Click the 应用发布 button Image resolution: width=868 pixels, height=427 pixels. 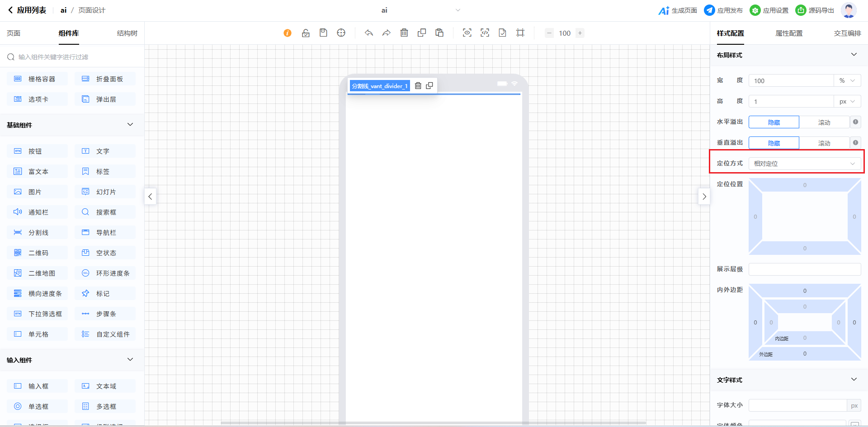coord(724,10)
